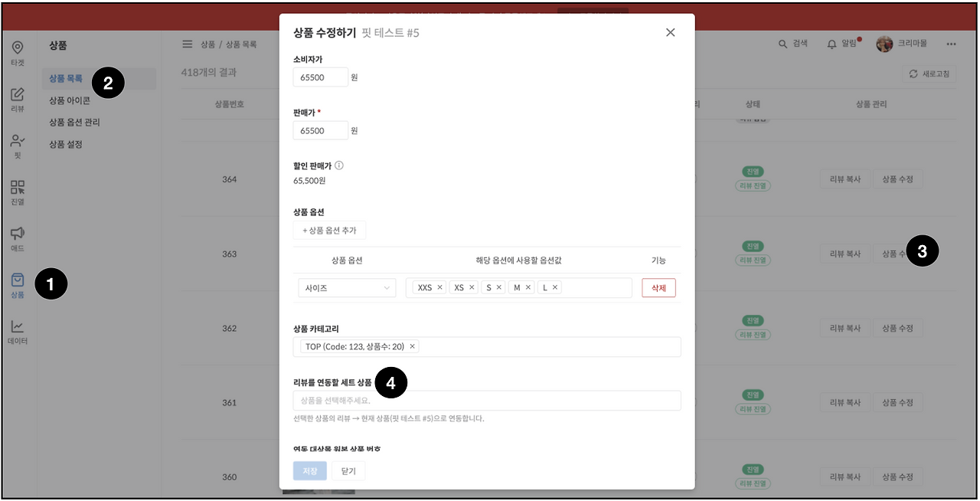
Task: Click the 저장 save button
Action: coord(309,470)
